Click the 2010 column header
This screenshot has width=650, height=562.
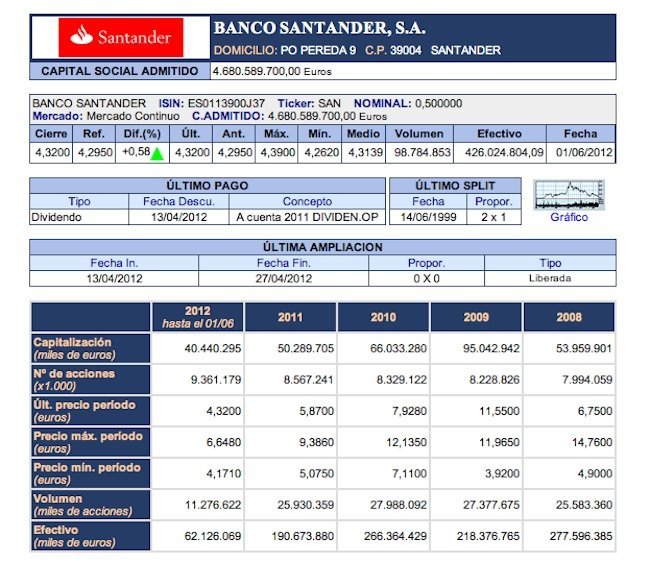tap(383, 317)
